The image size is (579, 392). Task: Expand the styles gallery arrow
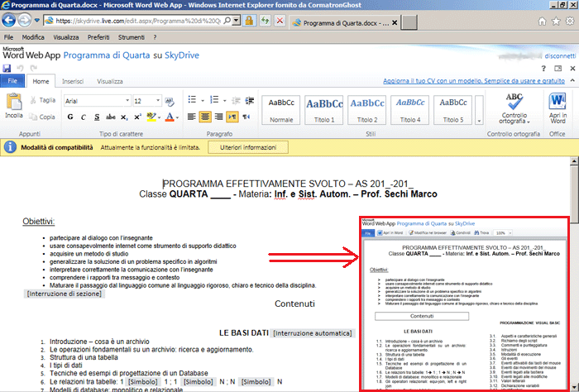(x=479, y=110)
